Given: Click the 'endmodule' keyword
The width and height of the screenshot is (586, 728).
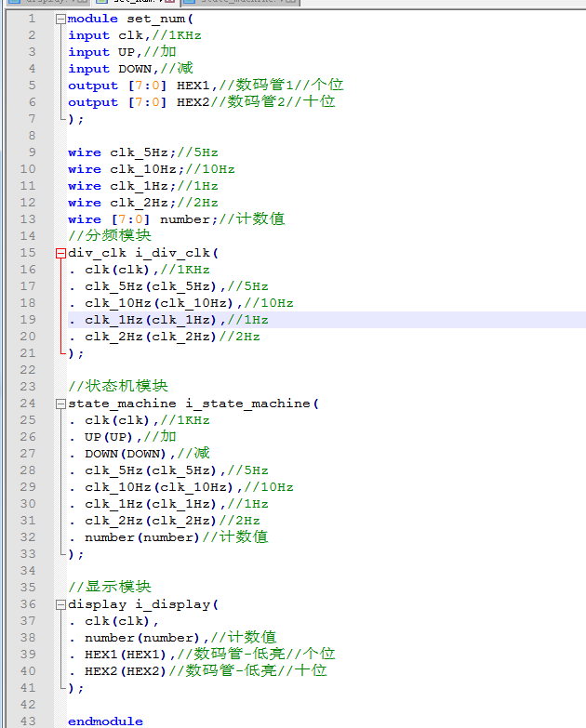Looking at the screenshot, I should tap(105, 721).
